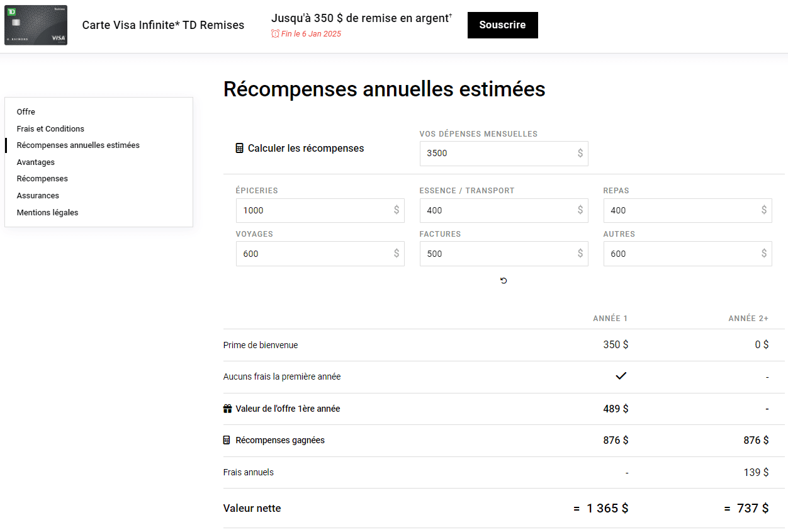Click the gift icon next to Valeur de l'offre
The image size is (788, 532).
[x=228, y=409]
